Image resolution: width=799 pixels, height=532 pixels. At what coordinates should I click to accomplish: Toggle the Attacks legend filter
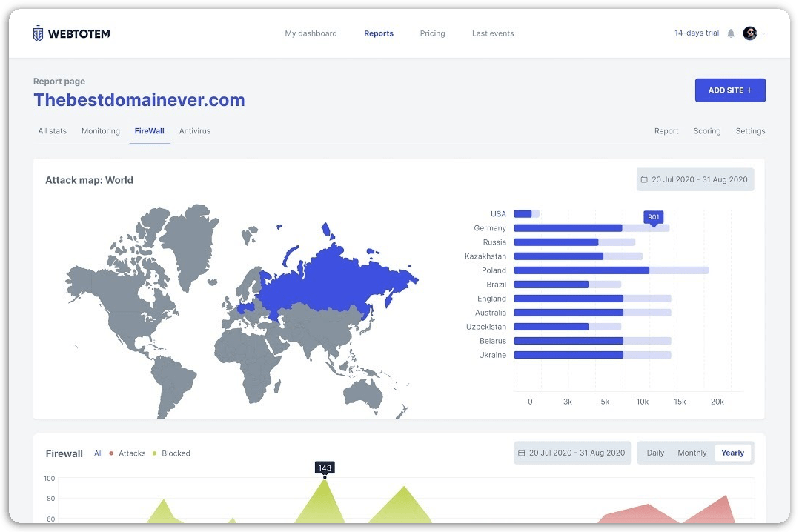tap(131, 453)
